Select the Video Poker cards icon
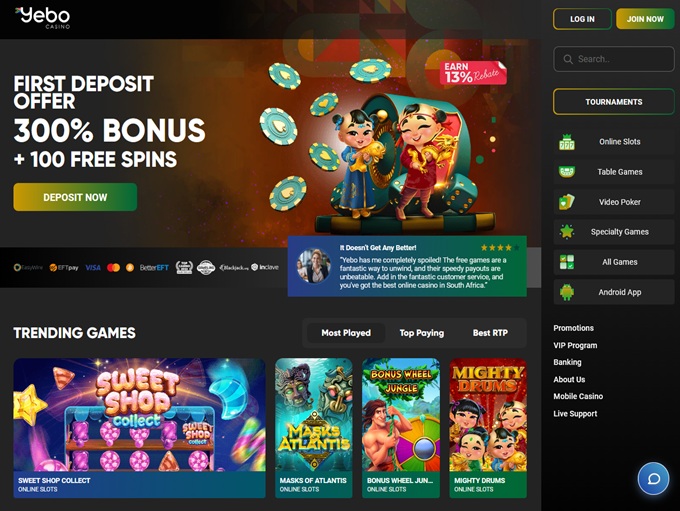 coord(566,202)
